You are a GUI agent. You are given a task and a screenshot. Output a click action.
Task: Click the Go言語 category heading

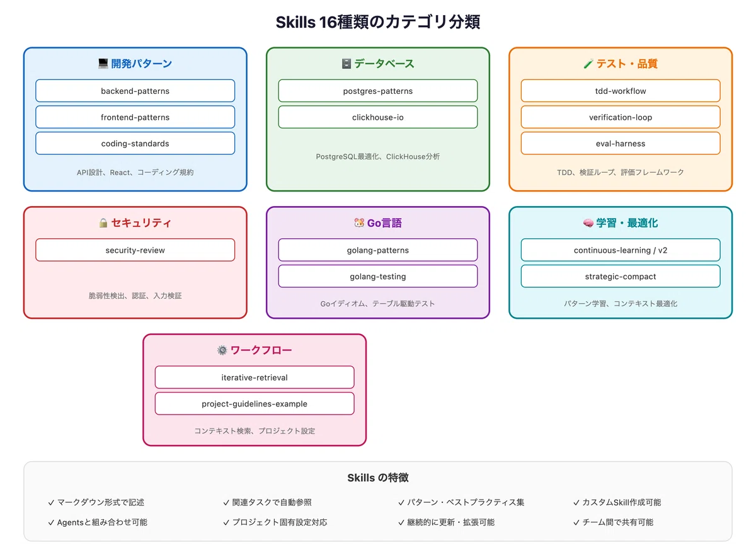pyautogui.click(x=384, y=223)
